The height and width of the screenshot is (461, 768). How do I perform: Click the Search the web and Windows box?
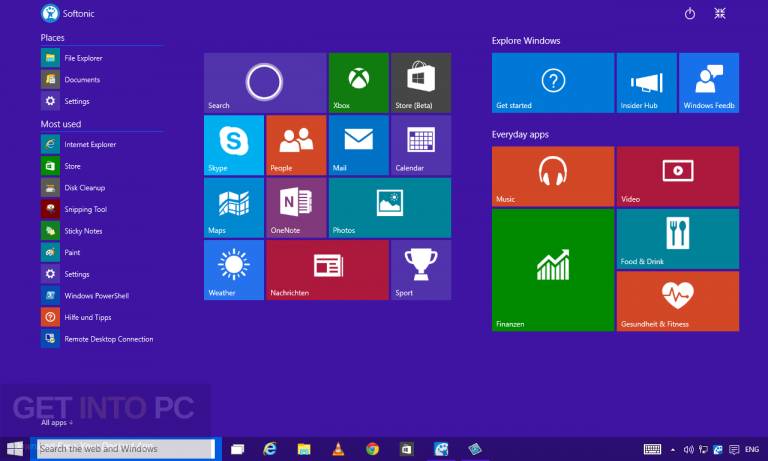pos(126,449)
